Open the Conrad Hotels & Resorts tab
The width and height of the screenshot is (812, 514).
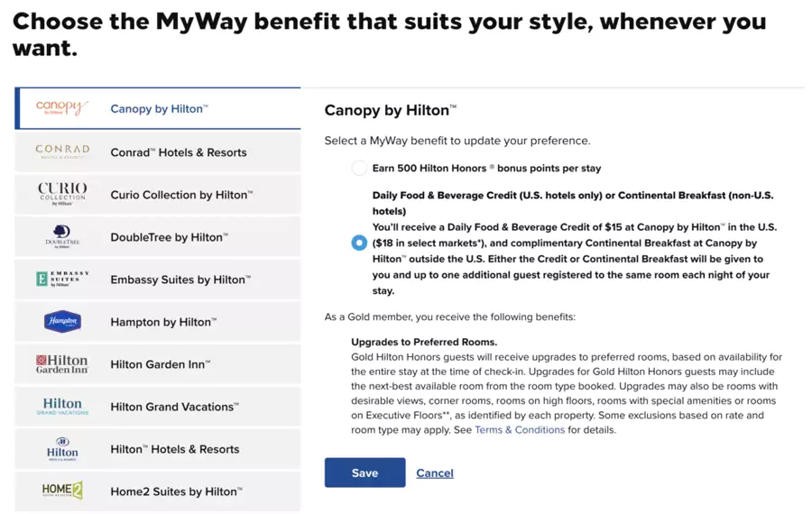[179, 152]
